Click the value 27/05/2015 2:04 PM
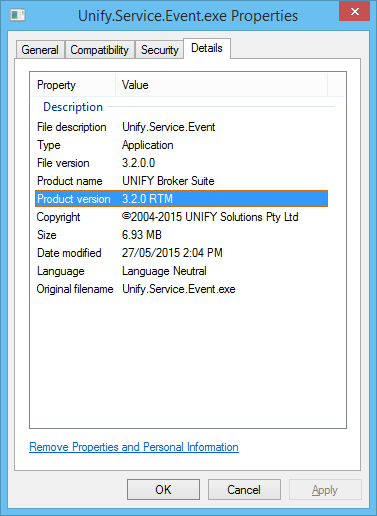 [x=172, y=253]
